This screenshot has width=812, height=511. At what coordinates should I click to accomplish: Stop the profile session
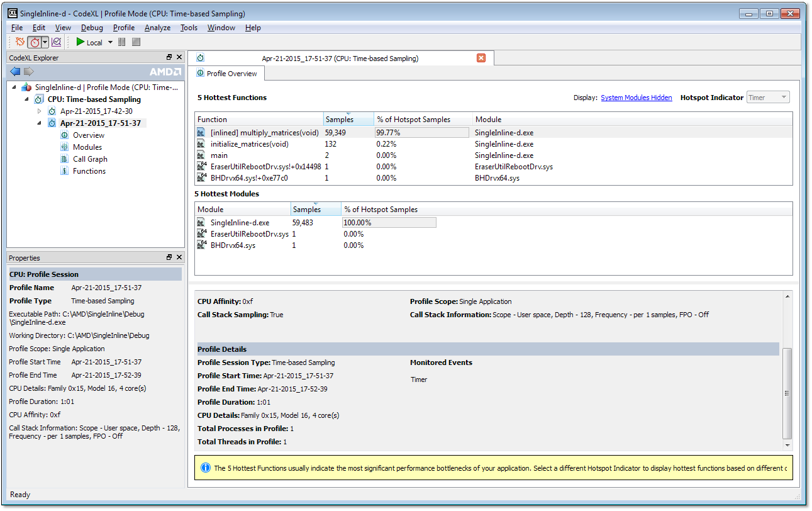tap(136, 42)
